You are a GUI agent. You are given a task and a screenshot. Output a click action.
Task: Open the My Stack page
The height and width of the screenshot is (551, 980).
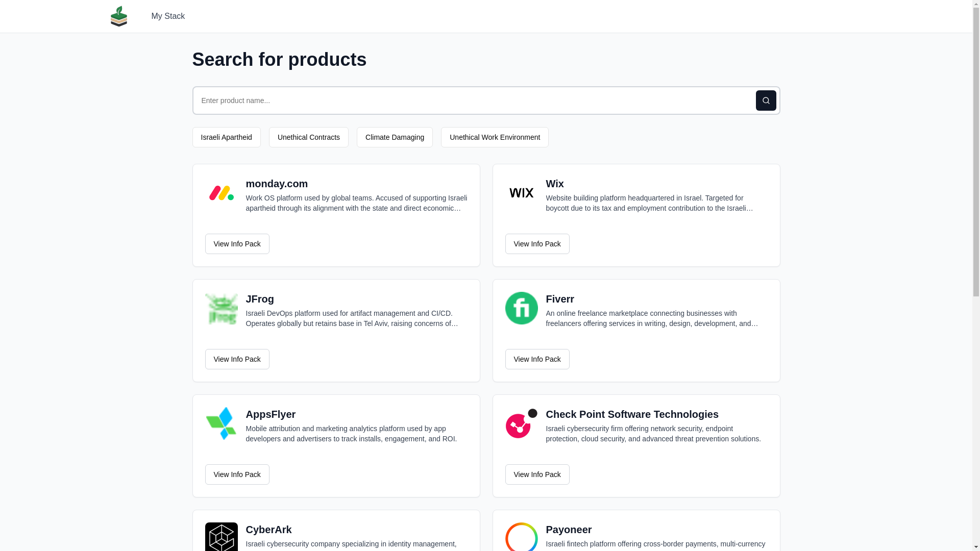point(167,16)
